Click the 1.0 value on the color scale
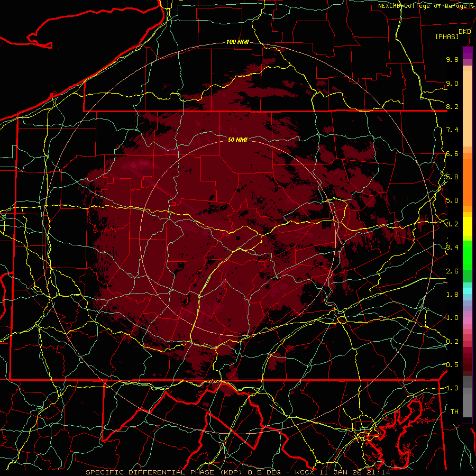476x476 pixels. 452,318
